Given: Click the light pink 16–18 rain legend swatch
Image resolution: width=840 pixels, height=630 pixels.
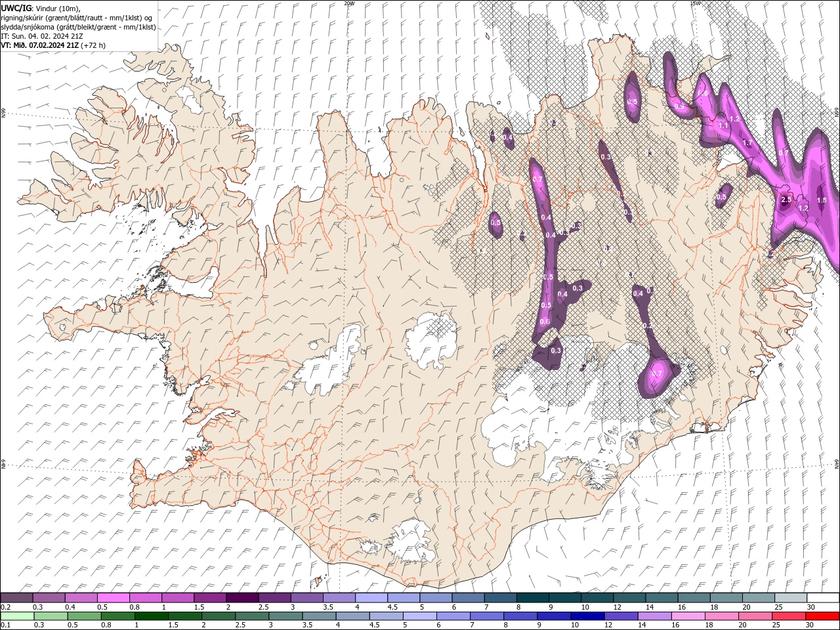Looking at the screenshot, I should pos(688,616).
